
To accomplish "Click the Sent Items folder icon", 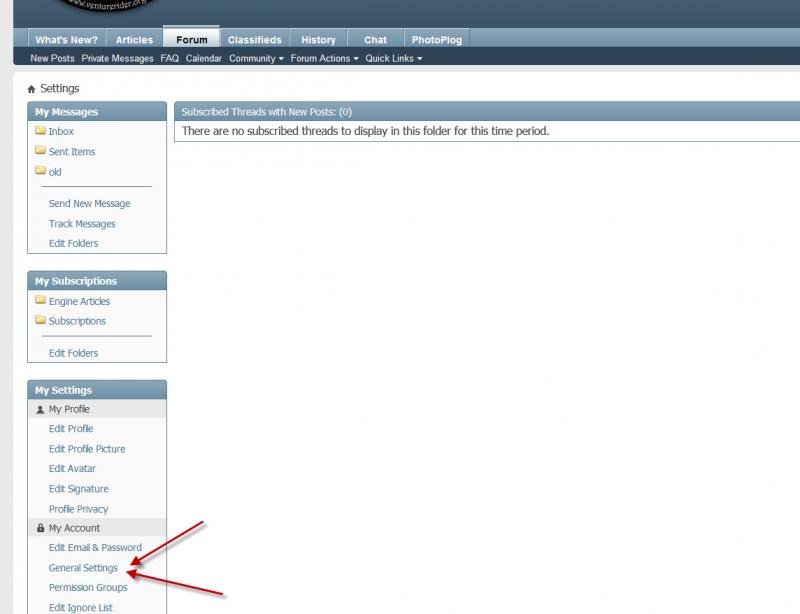I will [x=40, y=151].
